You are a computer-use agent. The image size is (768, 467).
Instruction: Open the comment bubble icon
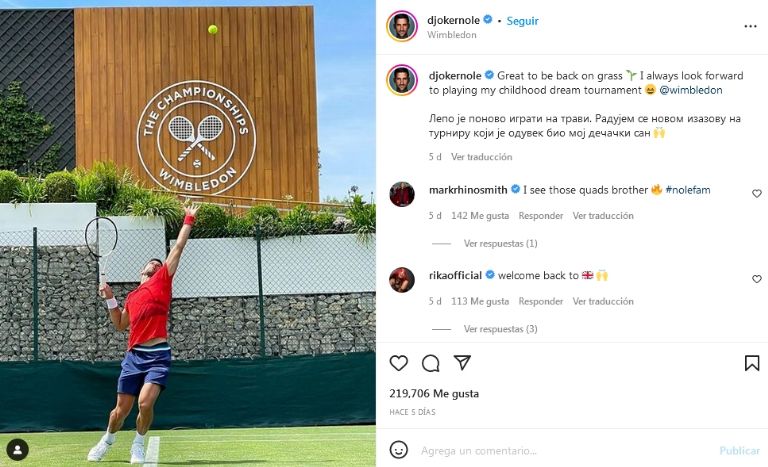pos(431,363)
